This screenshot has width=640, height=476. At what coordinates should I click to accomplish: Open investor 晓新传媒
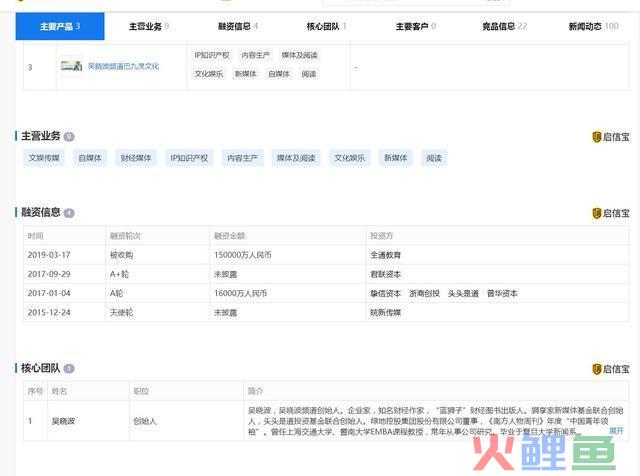pyautogui.click(x=385, y=313)
